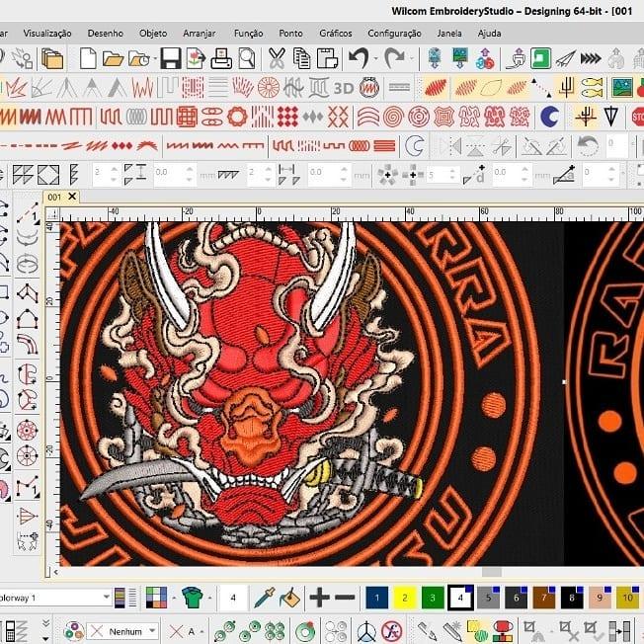Print the design
Screen dimensions: 644x644
(x=221, y=58)
